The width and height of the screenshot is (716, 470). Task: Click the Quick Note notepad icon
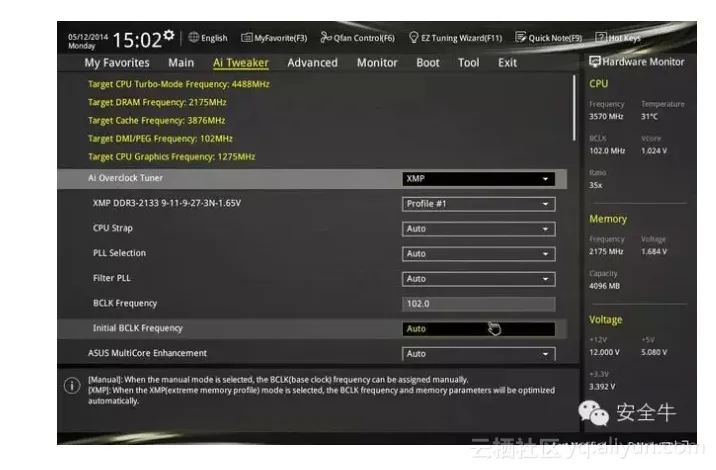(x=521, y=37)
